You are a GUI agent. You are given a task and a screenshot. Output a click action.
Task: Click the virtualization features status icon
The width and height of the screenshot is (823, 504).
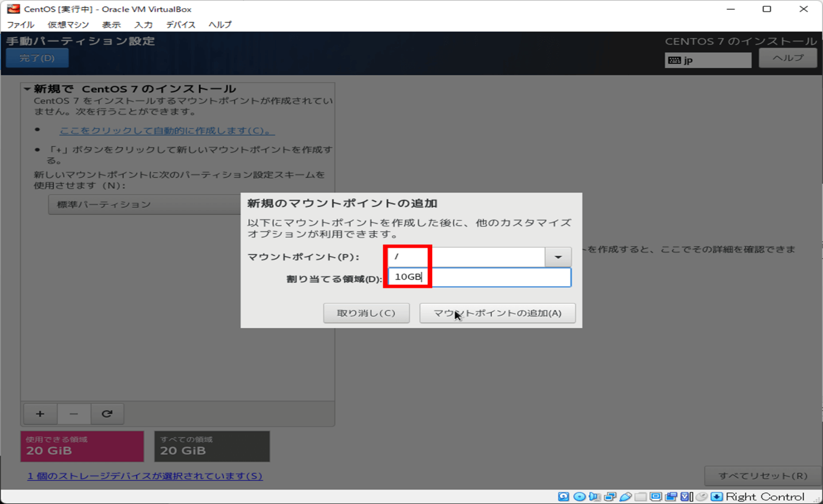point(686,497)
